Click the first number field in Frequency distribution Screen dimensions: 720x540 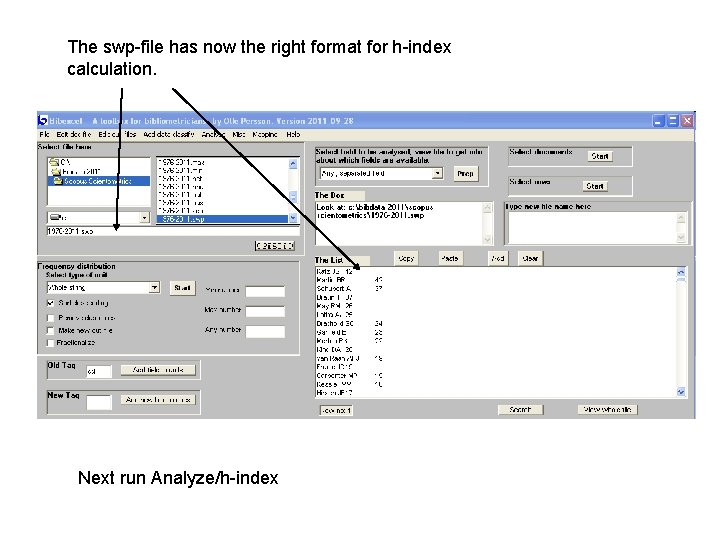pyautogui.click(x=265, y=291)
